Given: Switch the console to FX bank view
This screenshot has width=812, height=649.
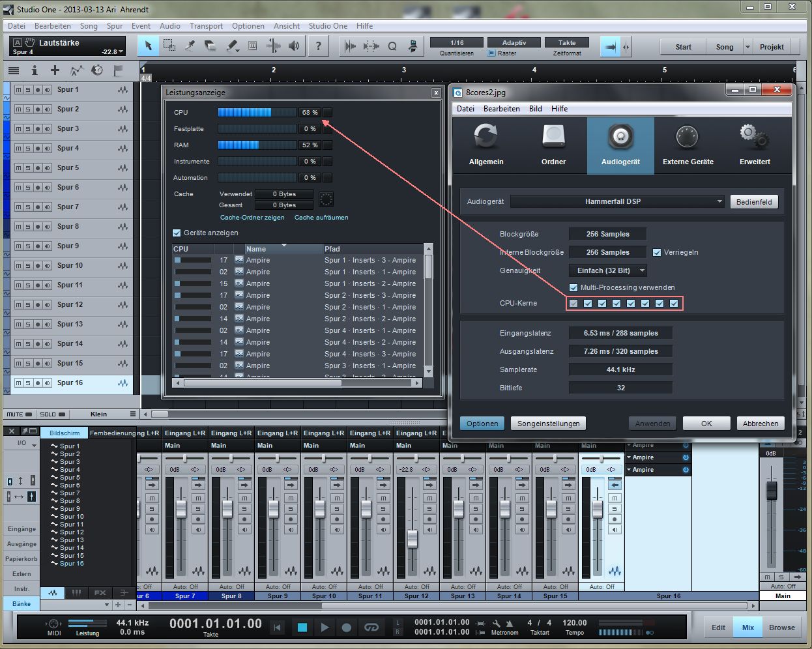Looking at the screenshot, I should (x=100, y=593).
